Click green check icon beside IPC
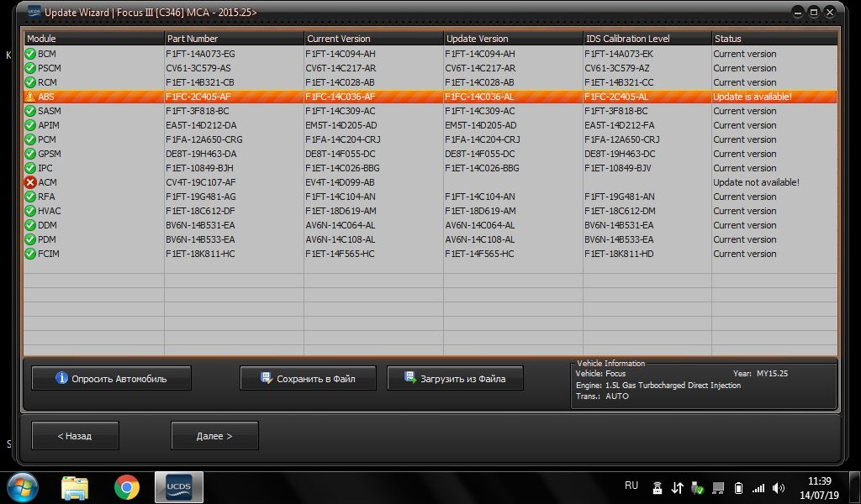 (30, 168)
